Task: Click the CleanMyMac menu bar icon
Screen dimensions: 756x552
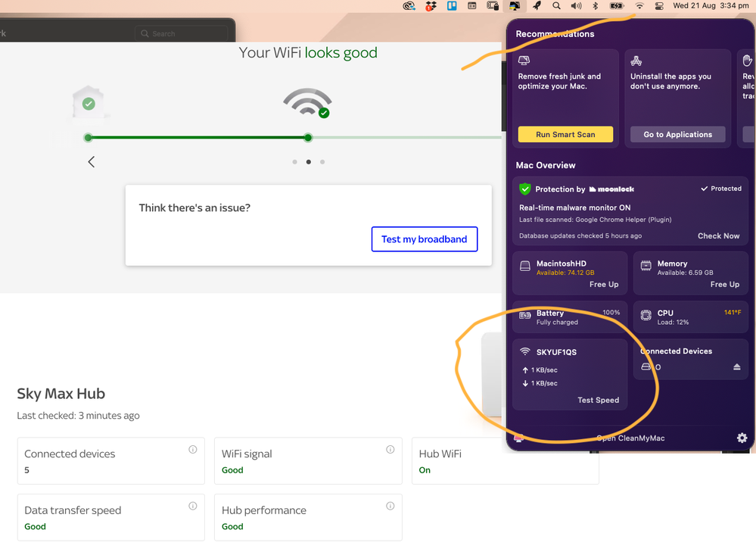Action: pos(515,6)
